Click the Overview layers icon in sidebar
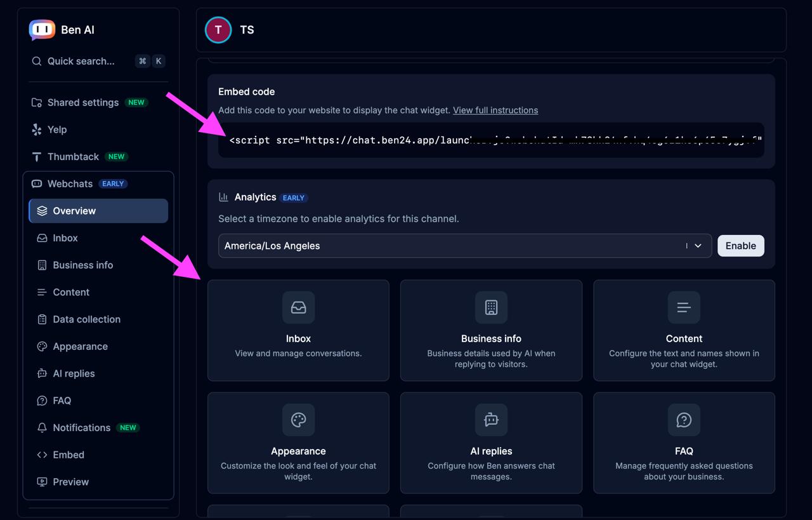The width and height of the screenshot is (812, 520). tap(42, 211)
